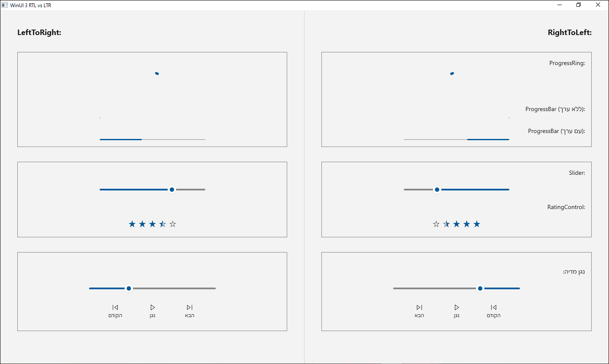Viewport: 609px width, 364px height.
Task: Click the spinning ProgressRing in the LeftToRight panel
Action: [157, 73]
